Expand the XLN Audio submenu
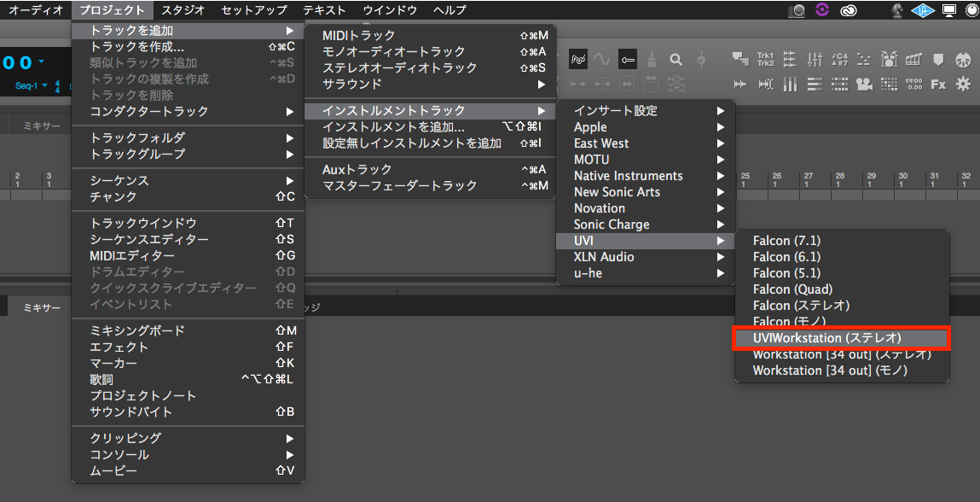Screen dimensions: 980x502 [x=646, y=257]
